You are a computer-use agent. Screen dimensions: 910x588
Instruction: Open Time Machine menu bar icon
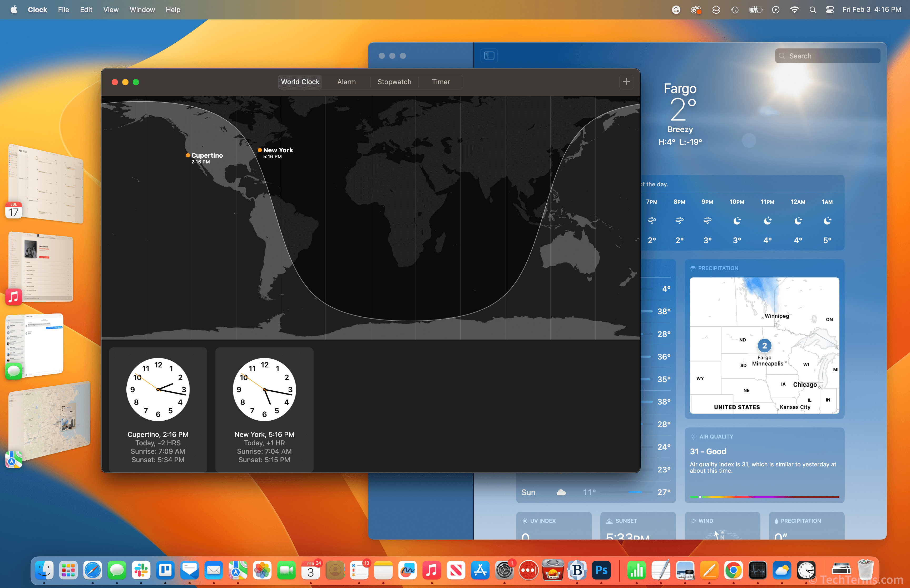point(735,10)
